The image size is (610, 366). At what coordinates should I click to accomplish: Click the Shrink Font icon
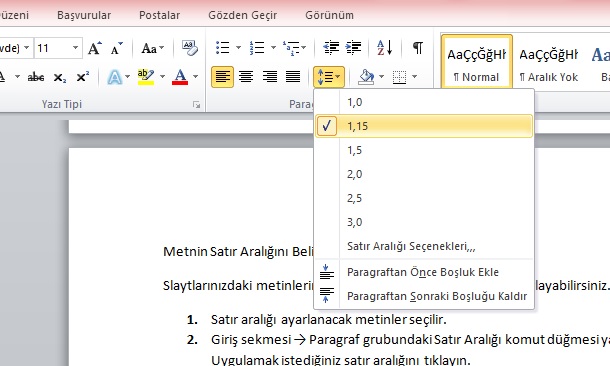tap(116, 48)
